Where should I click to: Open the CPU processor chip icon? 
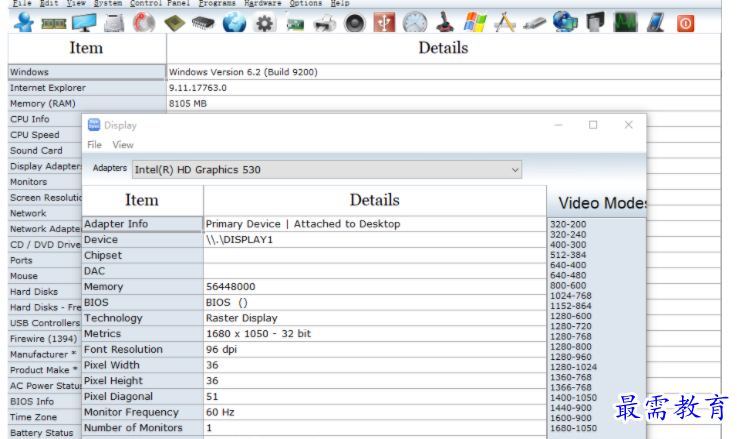pyautogui.click(x=174, y=23)
